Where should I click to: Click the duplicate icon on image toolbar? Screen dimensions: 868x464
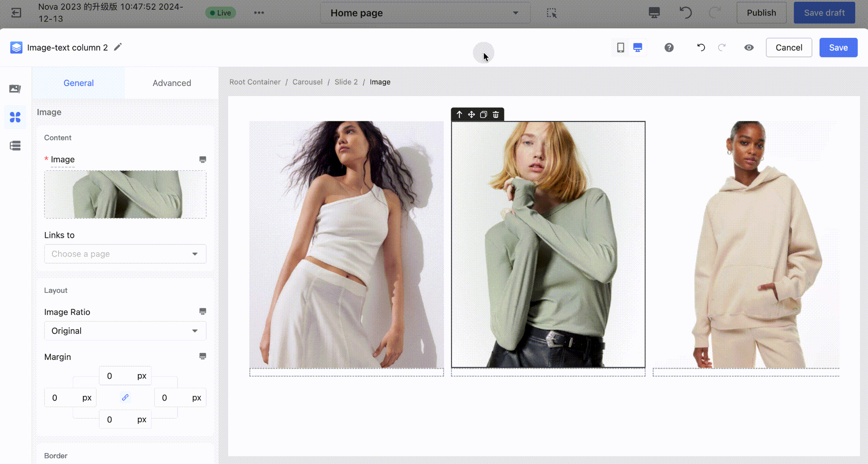coord(483,115)
